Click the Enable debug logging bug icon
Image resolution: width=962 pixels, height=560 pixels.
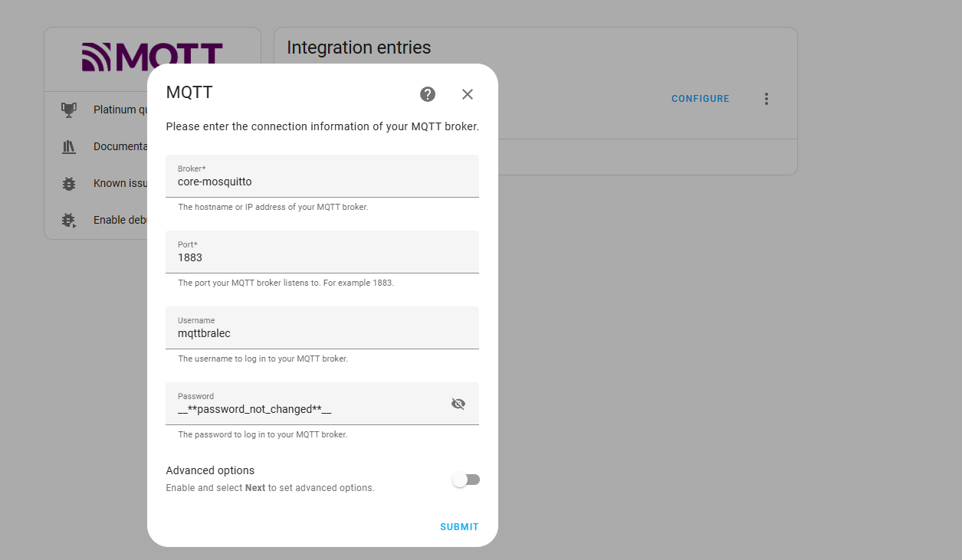click(x=68, y=219)
